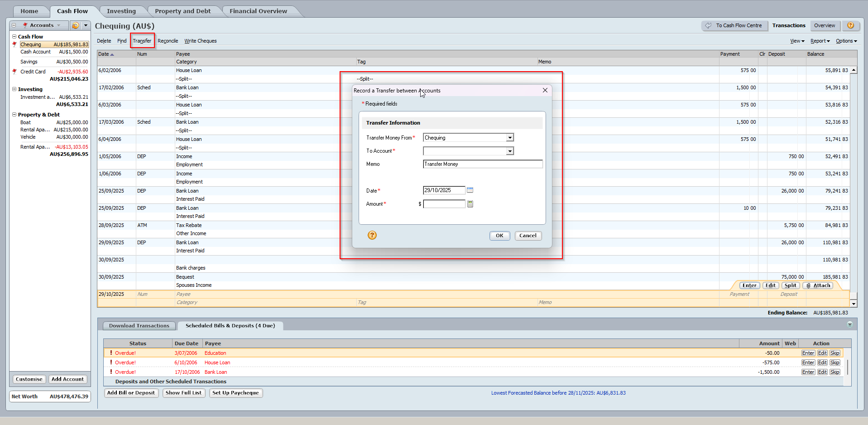The image size is (868, 425).
Task: Click the register scroll-up arrow
Action: tap(854, 70)
